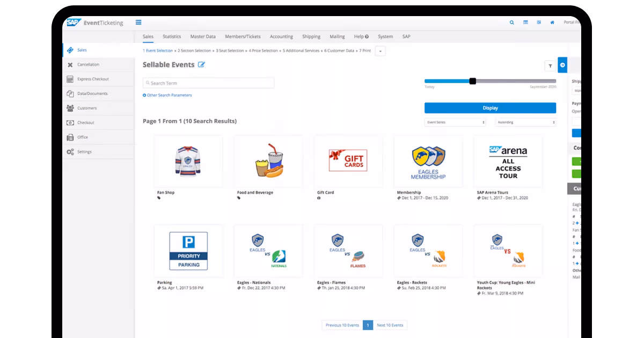
Task: Select the Fan Shop jersey thumbnail
Action: point(188,161)
